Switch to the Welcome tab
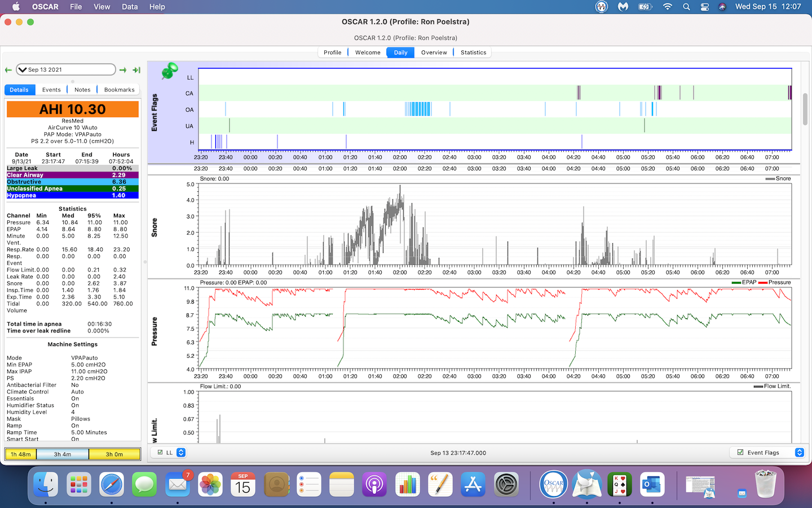Screen dimensions: 812x508 368,52
